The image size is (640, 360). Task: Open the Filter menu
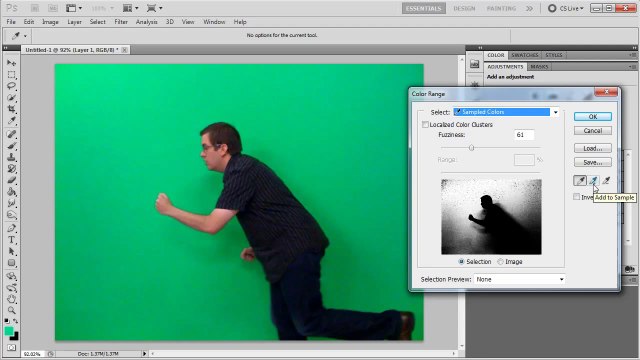click(121, 22)
